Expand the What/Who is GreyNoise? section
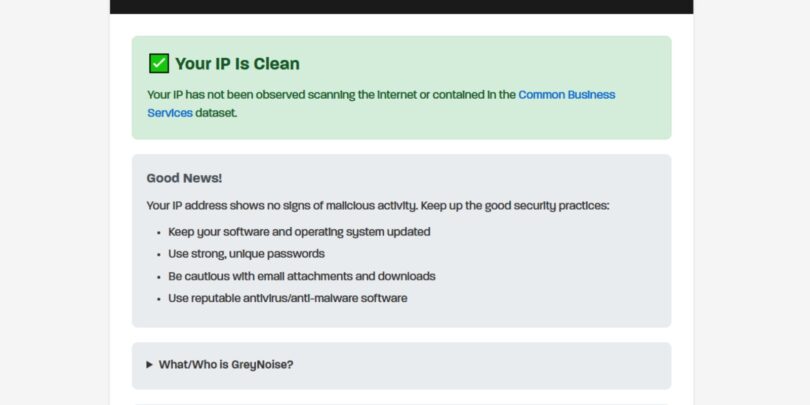Image resolution: width=810 pixels, height=405 pixels. point(225,365)
